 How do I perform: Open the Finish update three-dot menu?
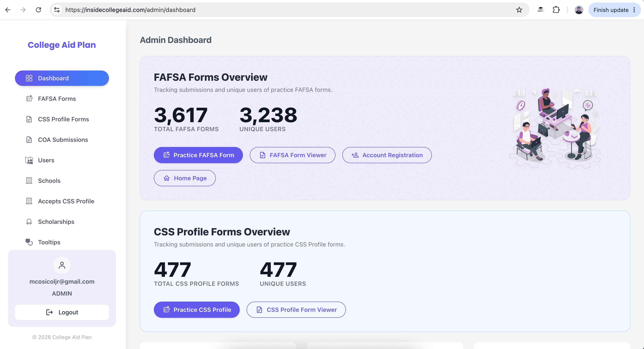tap(634, 10)
